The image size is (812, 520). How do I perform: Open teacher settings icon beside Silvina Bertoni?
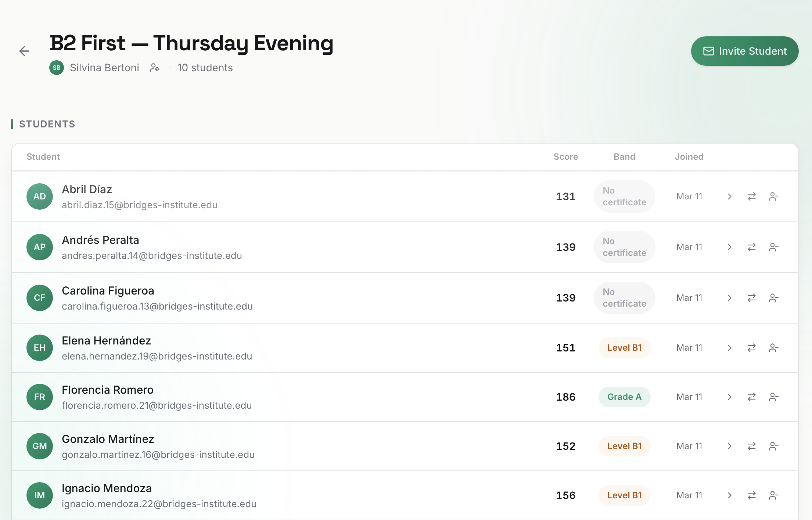pyautogui.click(x=155, y=68)
